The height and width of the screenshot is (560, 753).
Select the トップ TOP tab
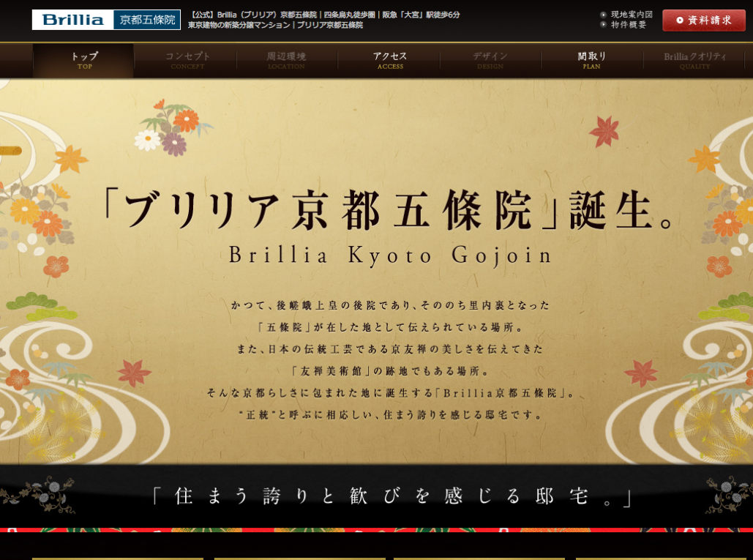tap(84, 61)
